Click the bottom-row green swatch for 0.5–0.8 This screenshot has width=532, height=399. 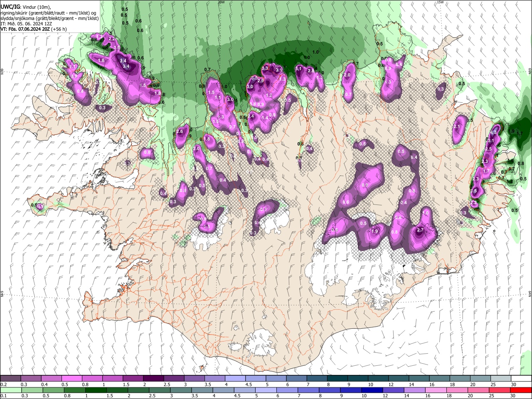[x=54, y=390]
